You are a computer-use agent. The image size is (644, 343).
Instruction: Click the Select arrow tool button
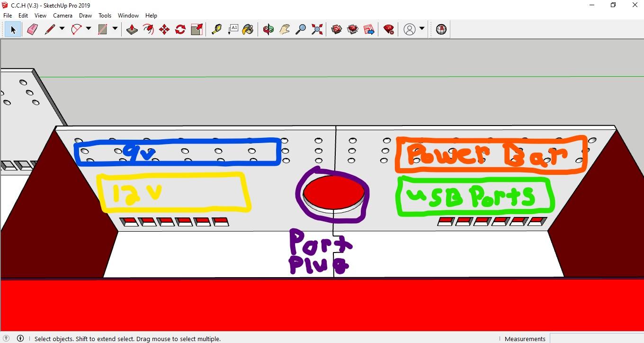point(13,29)
